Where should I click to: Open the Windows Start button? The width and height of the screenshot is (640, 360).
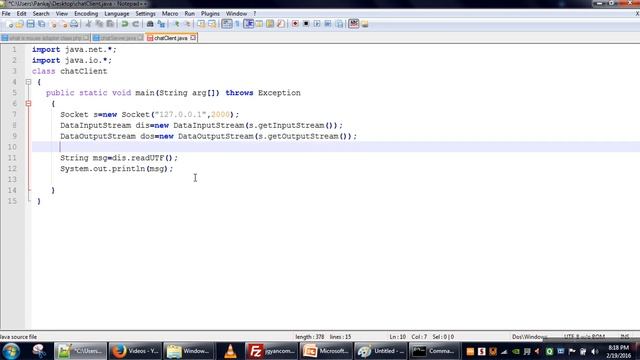tap(11, 351)
